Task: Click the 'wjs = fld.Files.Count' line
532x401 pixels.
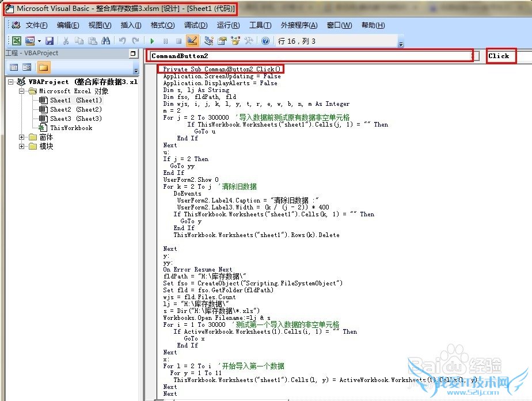Action: point(199,297)
